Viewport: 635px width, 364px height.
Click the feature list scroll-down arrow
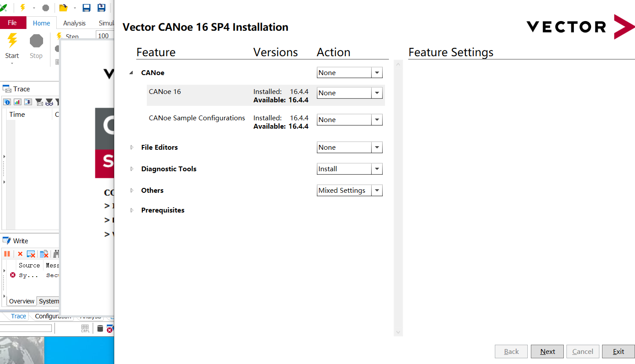(x=398, y=332)
